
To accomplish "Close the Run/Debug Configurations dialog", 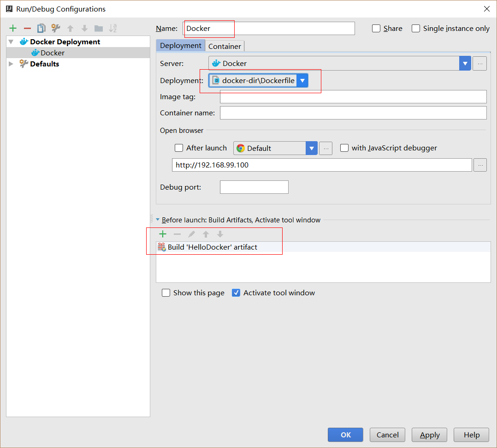I will [x=487, y=9].
